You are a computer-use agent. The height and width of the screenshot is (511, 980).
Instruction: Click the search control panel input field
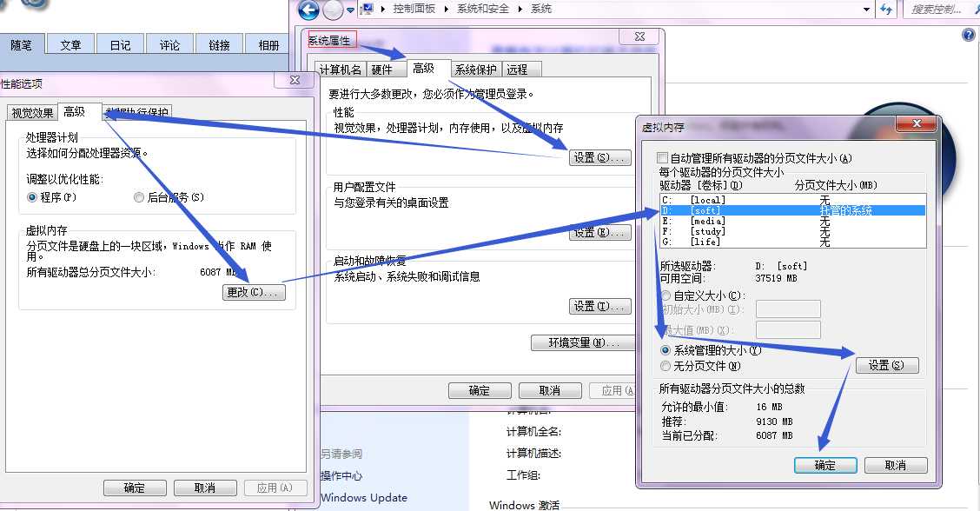[940, 9]
